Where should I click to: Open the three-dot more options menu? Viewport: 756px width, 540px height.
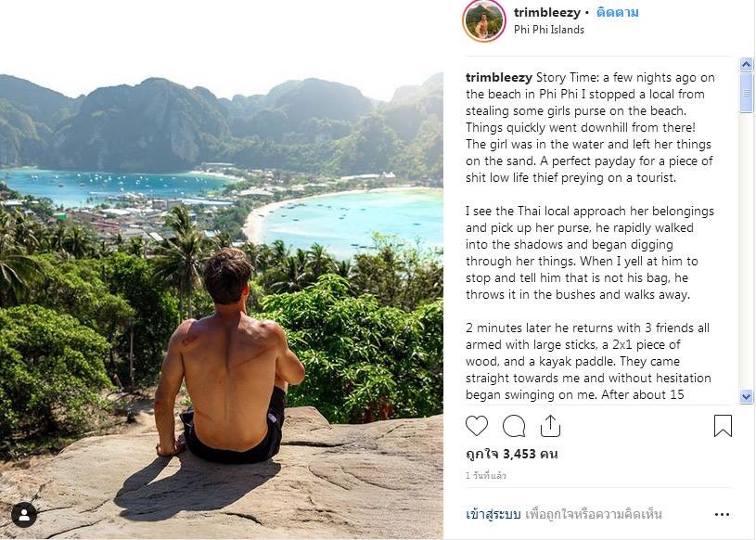tap(722, 514)
